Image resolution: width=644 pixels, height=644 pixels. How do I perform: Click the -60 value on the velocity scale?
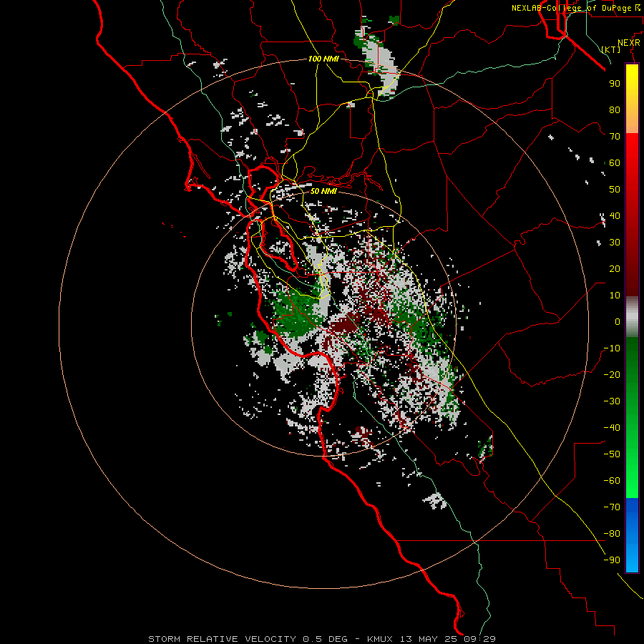(x=612, y=481)
